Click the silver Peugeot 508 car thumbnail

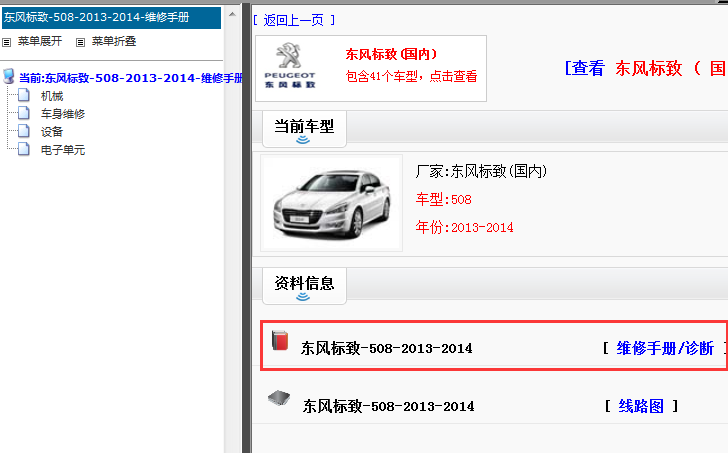332,203
